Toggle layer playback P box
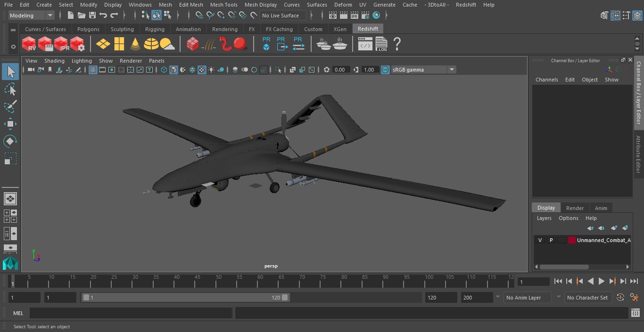This screenshot has width=644, height=332. pyautogui.click(x=551, y=240)
